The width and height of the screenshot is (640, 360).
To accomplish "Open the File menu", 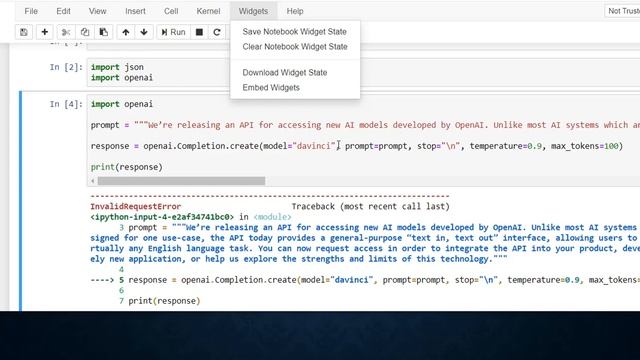I will [x=31, y=11].
